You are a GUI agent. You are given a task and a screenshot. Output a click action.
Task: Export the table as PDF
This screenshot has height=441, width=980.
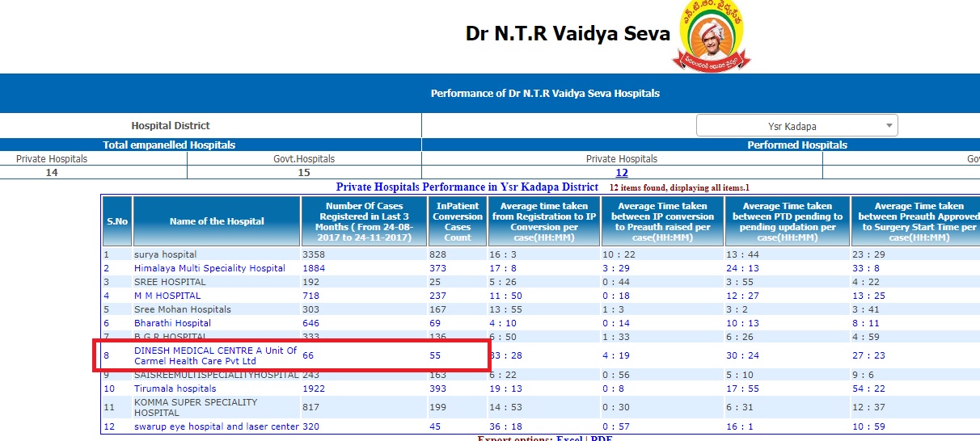[602, 439]
